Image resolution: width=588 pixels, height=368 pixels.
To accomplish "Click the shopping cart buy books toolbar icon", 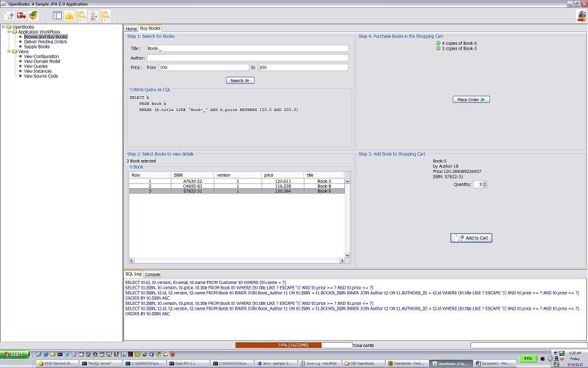I will point(9,15).
